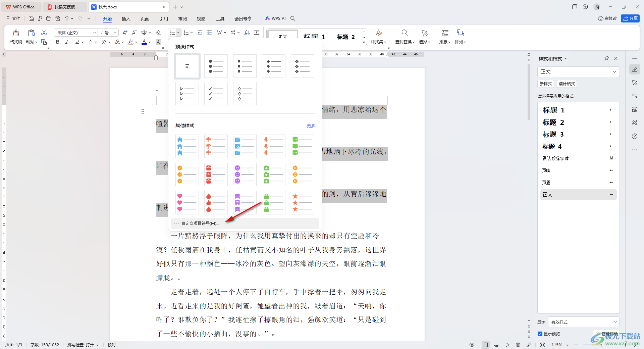Click the 有修改 status button
Screen dimensions: 644x349
pos(607,18)
